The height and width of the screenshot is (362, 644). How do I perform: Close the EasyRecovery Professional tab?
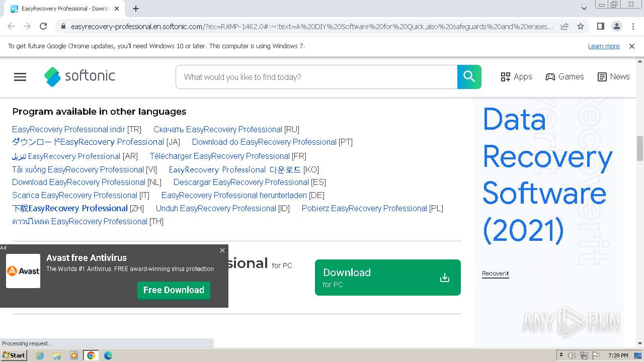pos(117,9)
